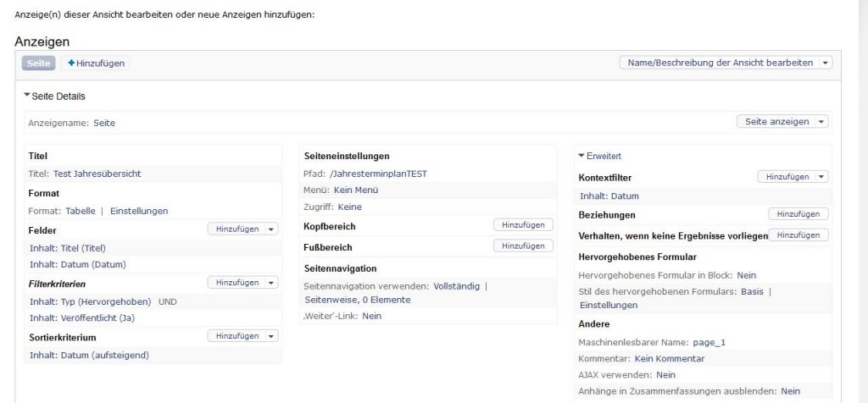Open dropdown arrow of Kontextfilter Hinzufügen
Screen dimensions: 868x403
pos(821,177)
